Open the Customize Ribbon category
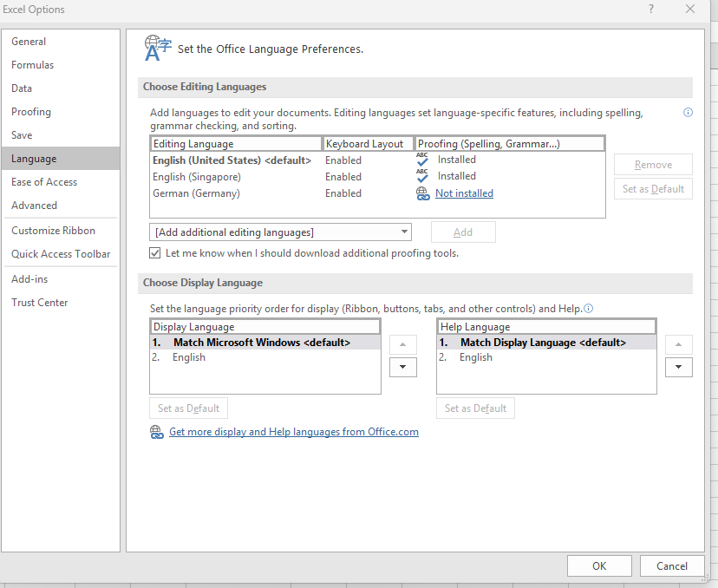This screenshot has width=718, height=588. (x=61, y=231)
